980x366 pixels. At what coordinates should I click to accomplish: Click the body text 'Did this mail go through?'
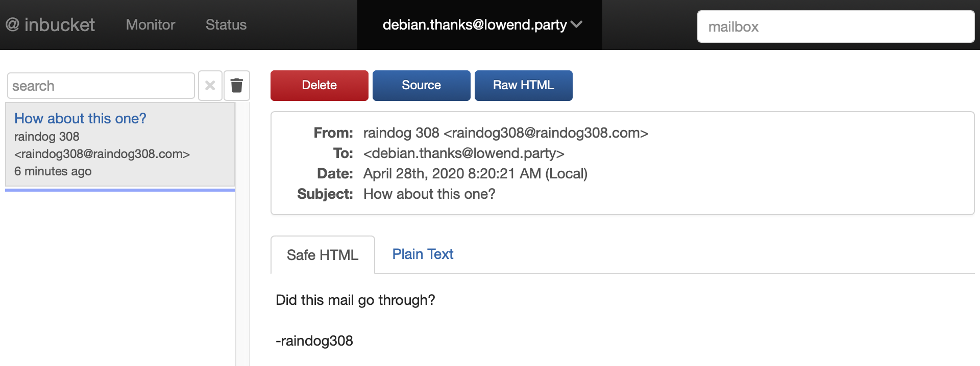click(x=355, y=300)
